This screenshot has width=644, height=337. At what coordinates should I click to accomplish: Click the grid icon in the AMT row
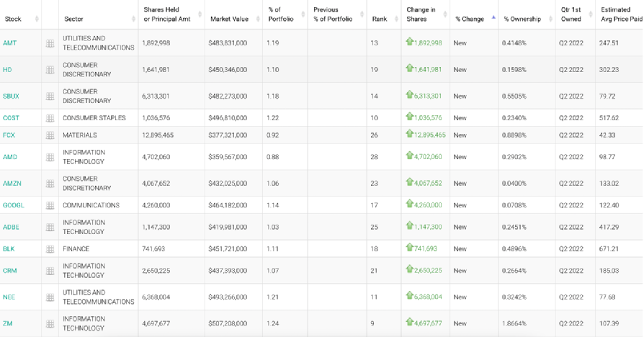click(50, 43)
